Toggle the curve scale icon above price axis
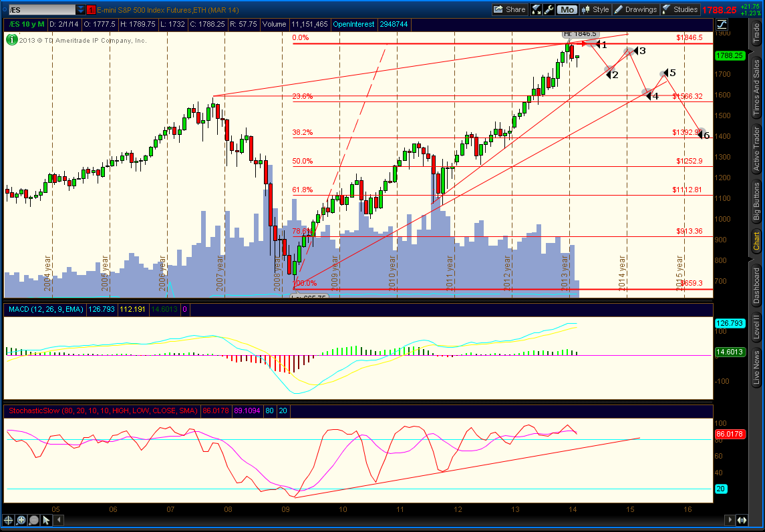The image size is (765, 532). coord(722,24)
